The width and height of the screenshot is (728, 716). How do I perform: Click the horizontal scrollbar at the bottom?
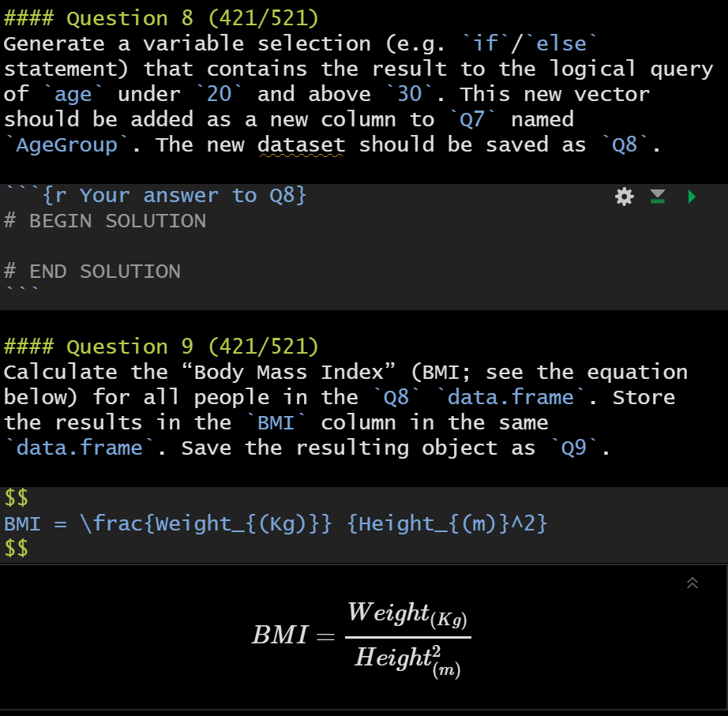tap(363, 711)
